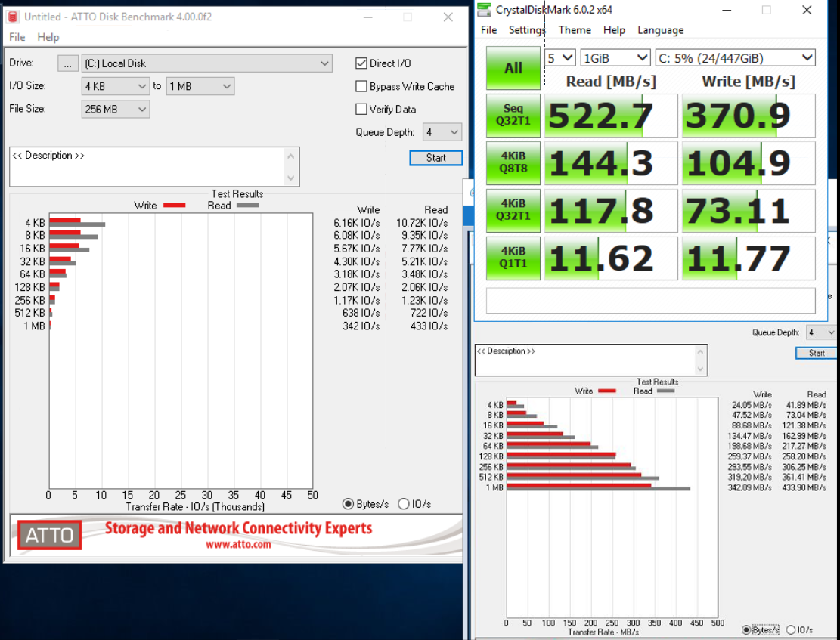This screenshot has height=640, width=840.
Task: Open the Theme menu in CrystalDiskMark
Action: pos(575,30)
